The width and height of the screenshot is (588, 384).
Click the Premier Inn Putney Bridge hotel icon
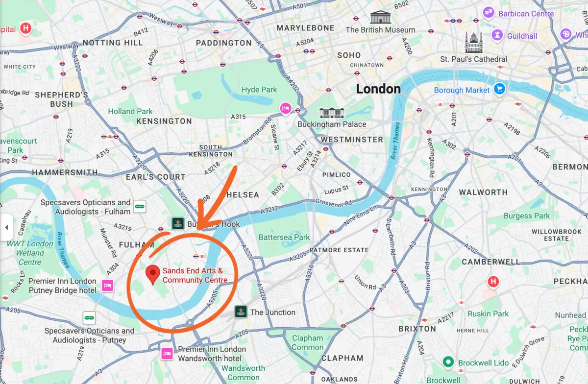point(108,285)
